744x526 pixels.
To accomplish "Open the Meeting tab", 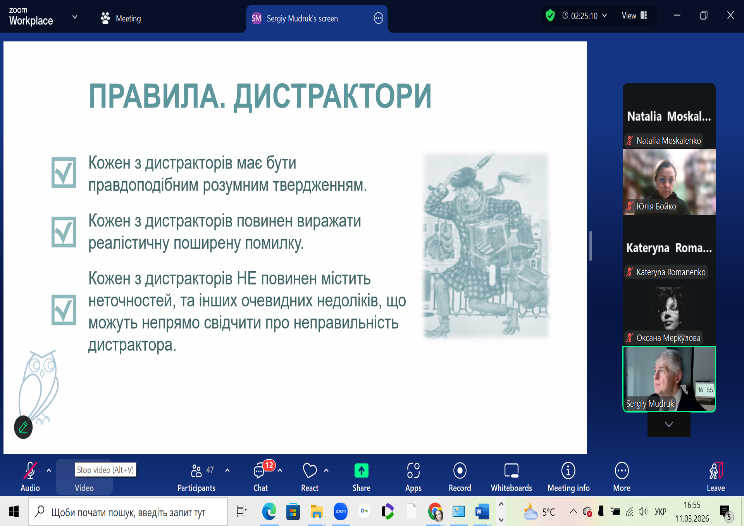I will click(x=121, y=18).
